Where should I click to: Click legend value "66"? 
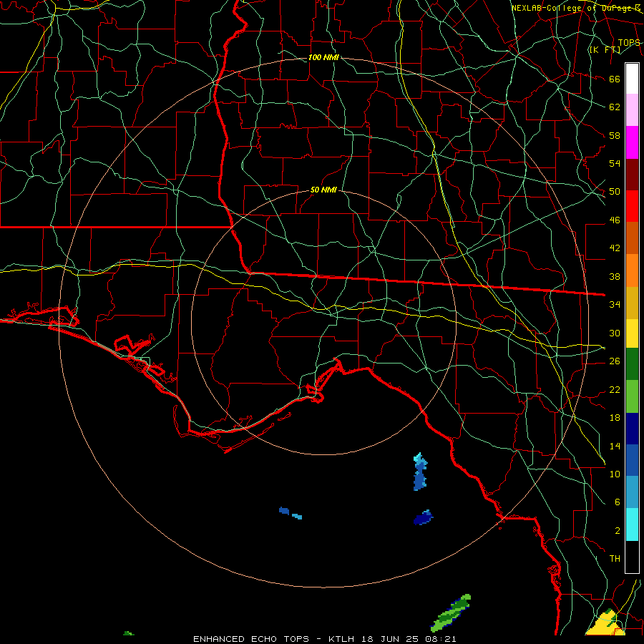click(x=615, y=79)
